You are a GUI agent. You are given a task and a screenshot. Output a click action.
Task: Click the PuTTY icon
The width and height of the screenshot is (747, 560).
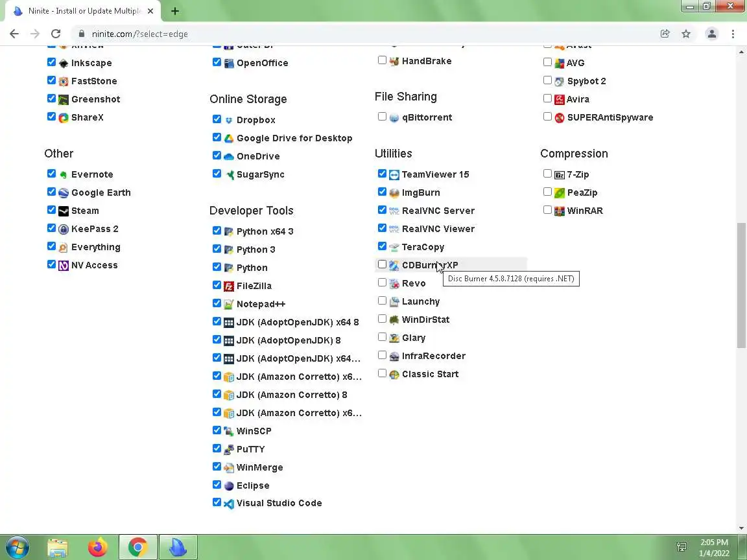tap(229, 450)
